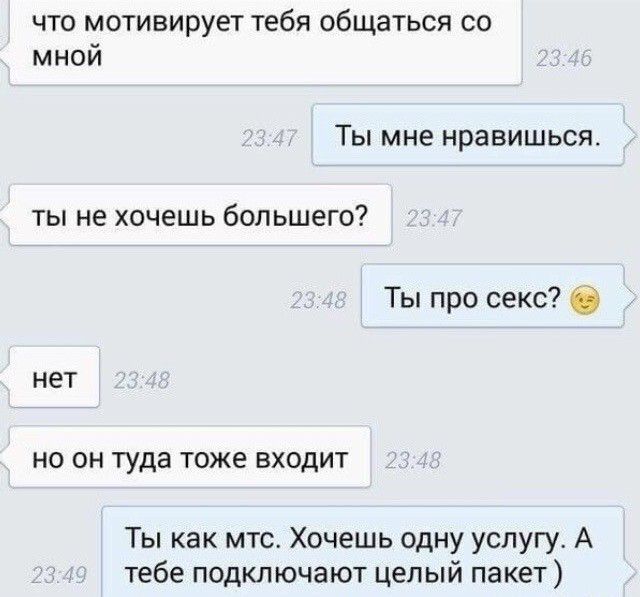
Task: Click the 23:47 timestamp beside 'Ты мне нравишься'
Action: 270,139
